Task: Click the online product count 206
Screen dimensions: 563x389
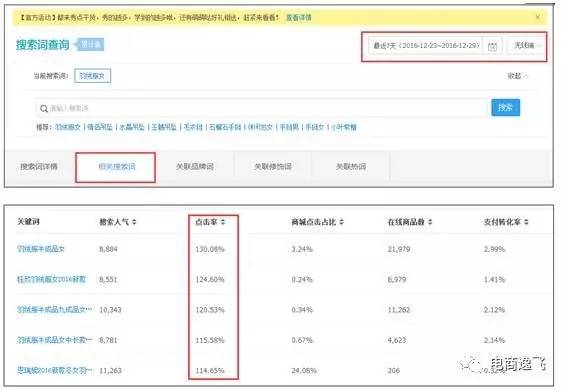Action: pyautogui.click(x=394, y=370)
